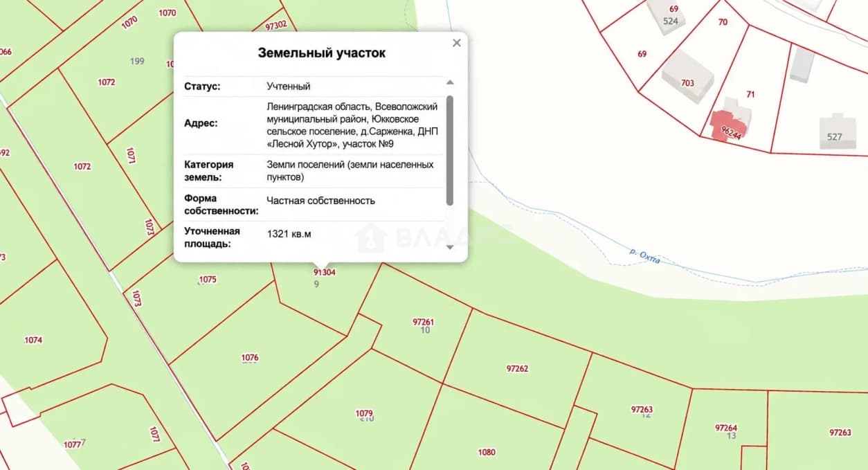Select parcel 1075 on the map

click(x=208, y=280)
